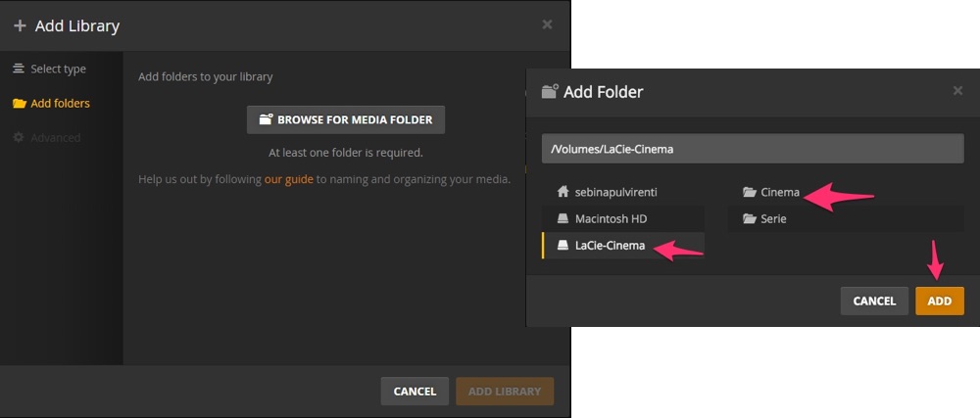Click the stacked layers icon beside Select type
Viewport: 980px width, 418px height.
[19, 70]
